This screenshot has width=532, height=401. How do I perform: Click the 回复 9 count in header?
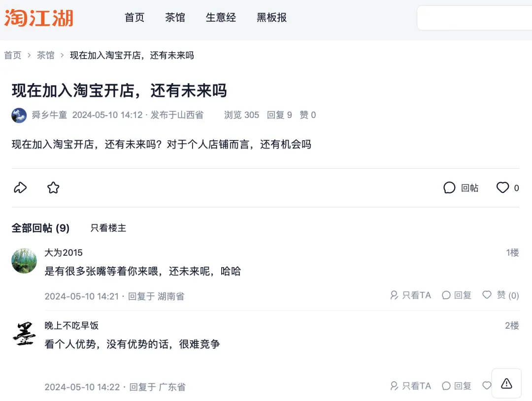pos(279,115)
